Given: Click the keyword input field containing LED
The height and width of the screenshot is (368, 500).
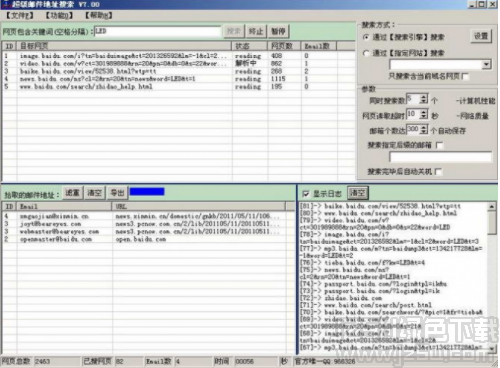Looking at the screenshot, I should pos(158,31).
